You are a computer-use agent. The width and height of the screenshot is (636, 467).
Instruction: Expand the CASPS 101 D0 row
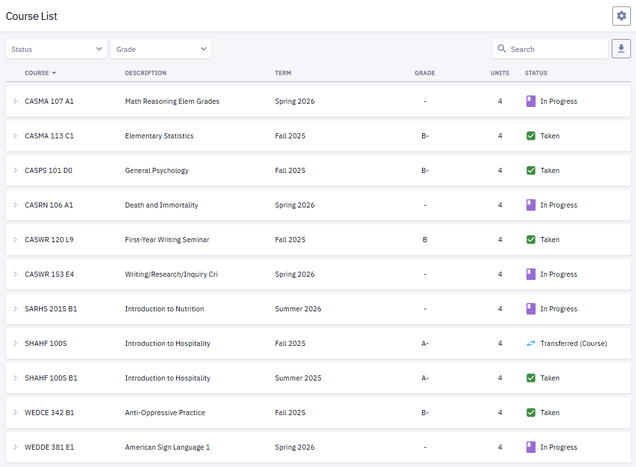point(15,170)
